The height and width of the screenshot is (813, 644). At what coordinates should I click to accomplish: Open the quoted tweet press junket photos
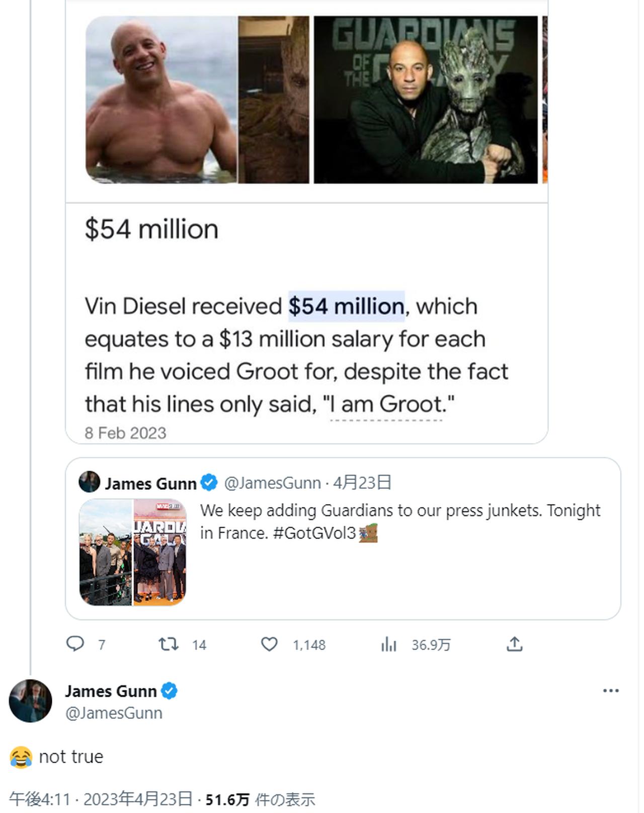[133, 552]
